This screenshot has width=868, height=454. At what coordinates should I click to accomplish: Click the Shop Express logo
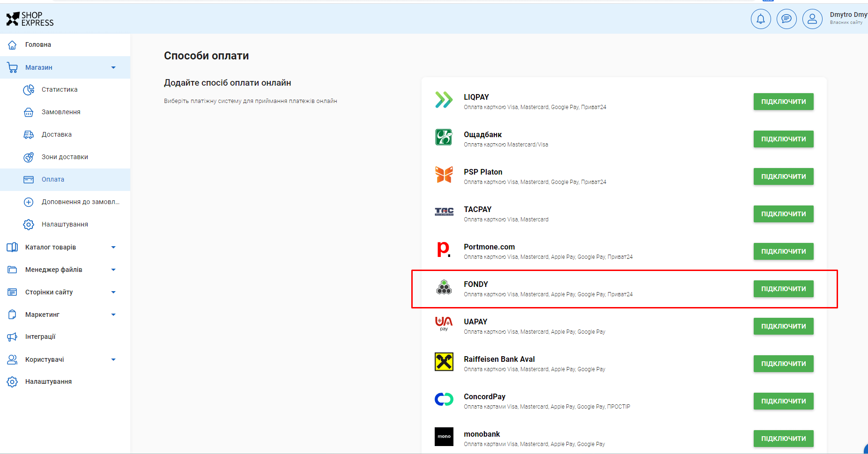point(30,19)
